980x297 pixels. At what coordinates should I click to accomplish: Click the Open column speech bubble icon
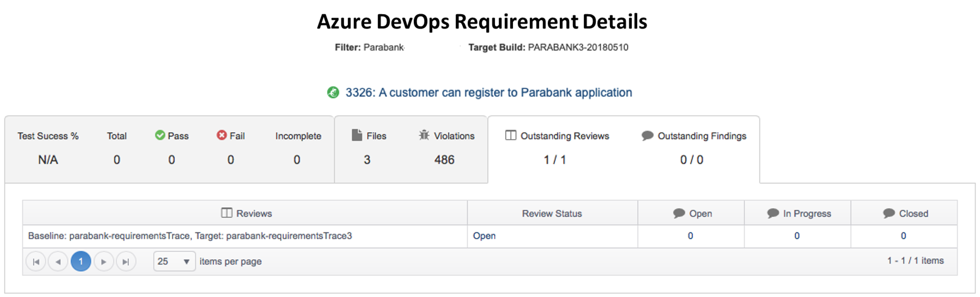point(679,213)
